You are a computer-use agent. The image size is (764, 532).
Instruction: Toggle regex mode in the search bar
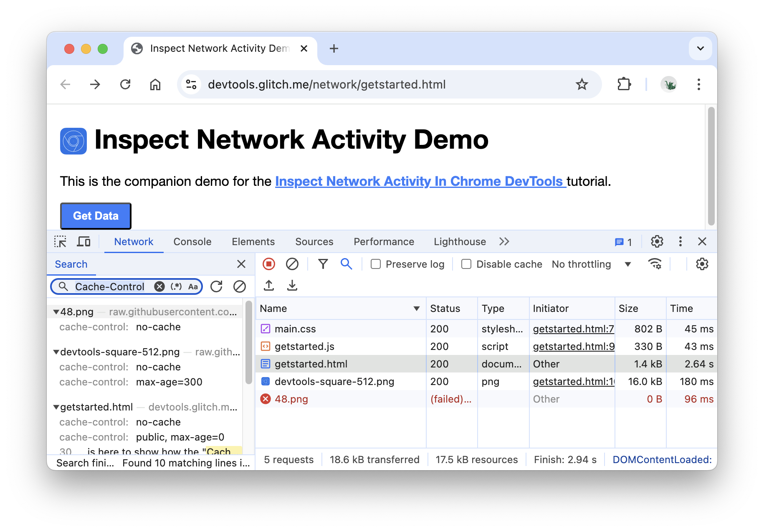(176, 286)
